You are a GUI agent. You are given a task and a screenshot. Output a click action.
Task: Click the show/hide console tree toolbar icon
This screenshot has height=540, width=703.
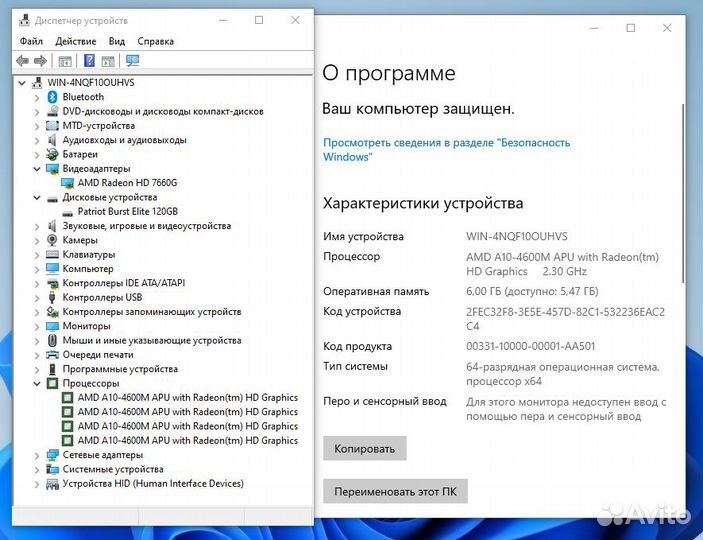pos(65,61)
